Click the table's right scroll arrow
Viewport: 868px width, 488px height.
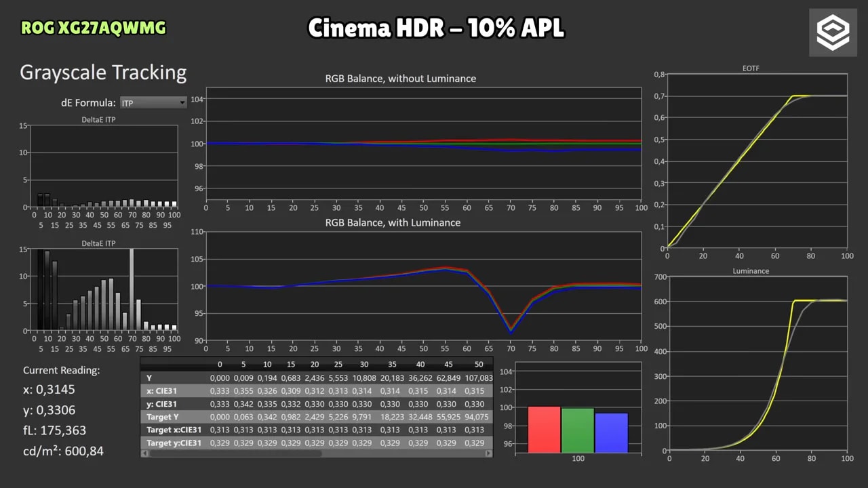coord(490,453)
